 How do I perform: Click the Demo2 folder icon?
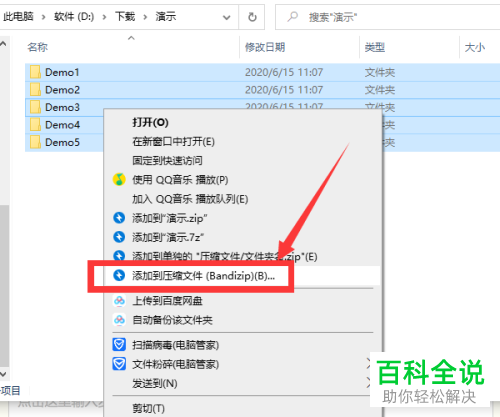(x=35, y=90)
